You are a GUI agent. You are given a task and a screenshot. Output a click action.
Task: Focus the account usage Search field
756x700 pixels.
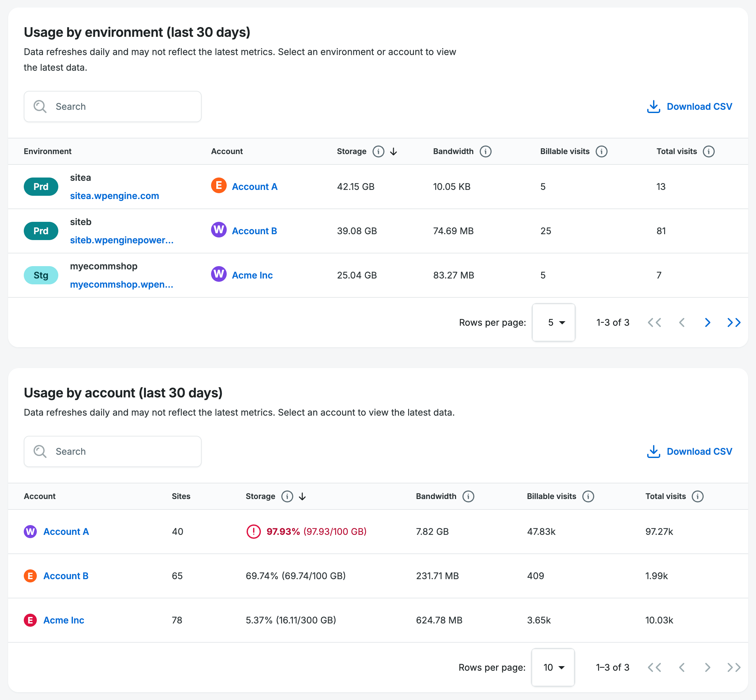[112, 451]
